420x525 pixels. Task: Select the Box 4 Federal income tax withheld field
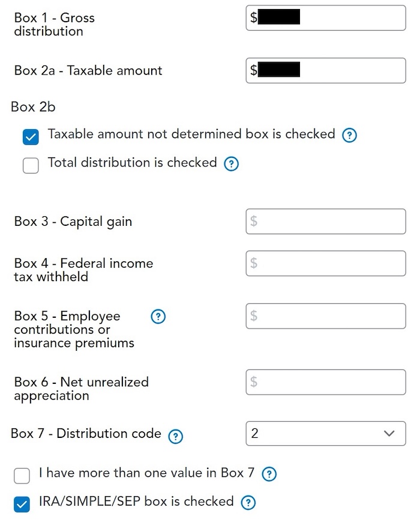click(x=325, y=263)
